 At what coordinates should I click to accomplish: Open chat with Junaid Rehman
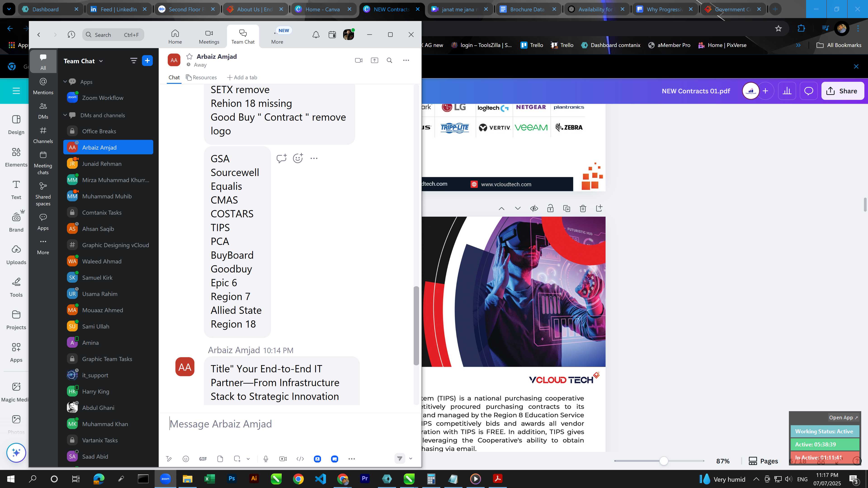(x=108, y=164)
